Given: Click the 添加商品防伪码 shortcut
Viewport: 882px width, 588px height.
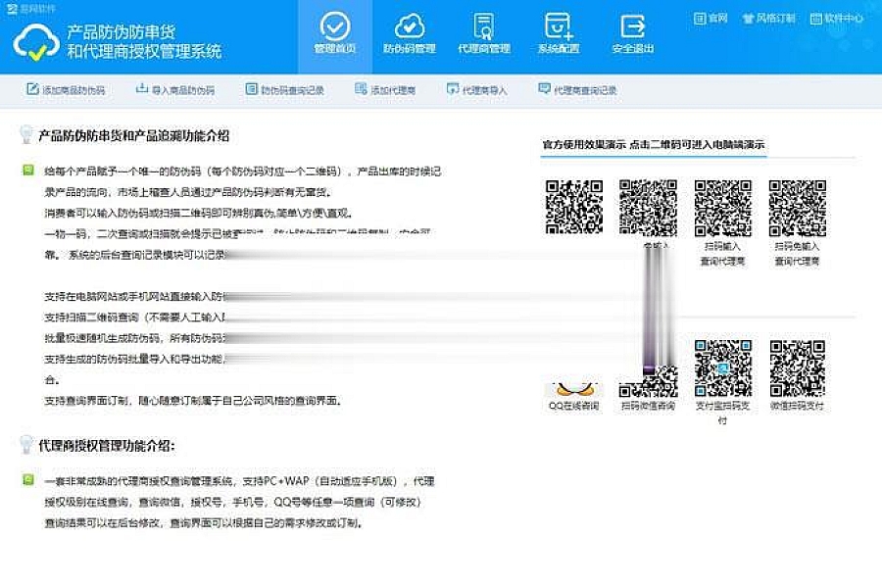Looking at the screenshot, I should (x=66, y=89).
